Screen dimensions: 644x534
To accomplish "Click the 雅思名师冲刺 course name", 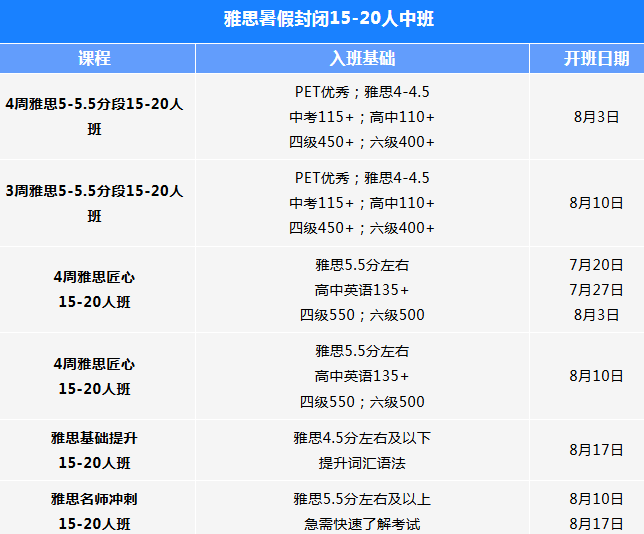I will click(94, 511).
